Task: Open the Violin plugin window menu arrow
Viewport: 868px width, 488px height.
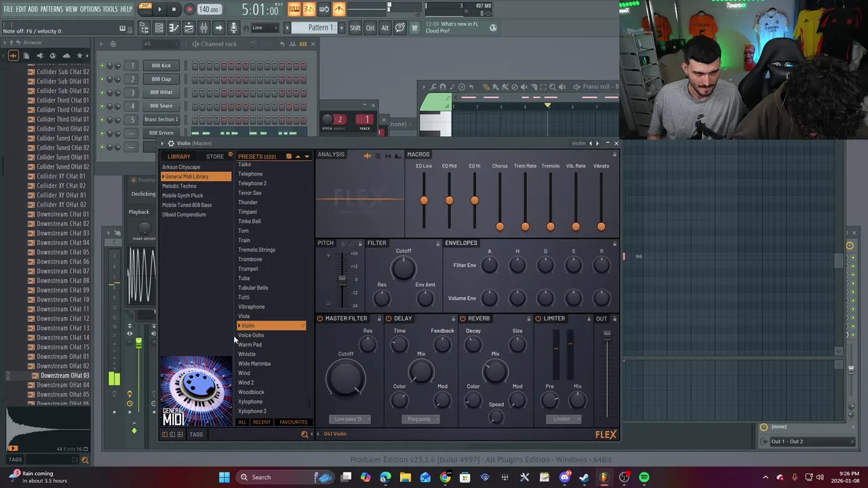Action: tap(163, 144)
